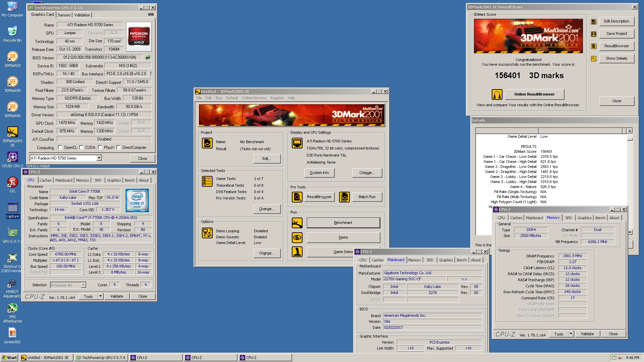
Task: Click the Edit... button in Project section
Action: (x=267, y=159)
